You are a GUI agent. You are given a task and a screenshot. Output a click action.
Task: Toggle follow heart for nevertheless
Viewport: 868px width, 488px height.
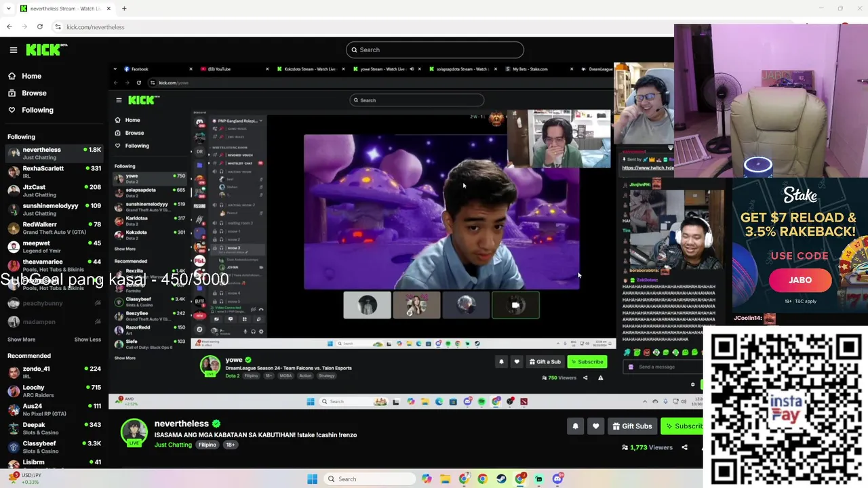pos(595,426)
